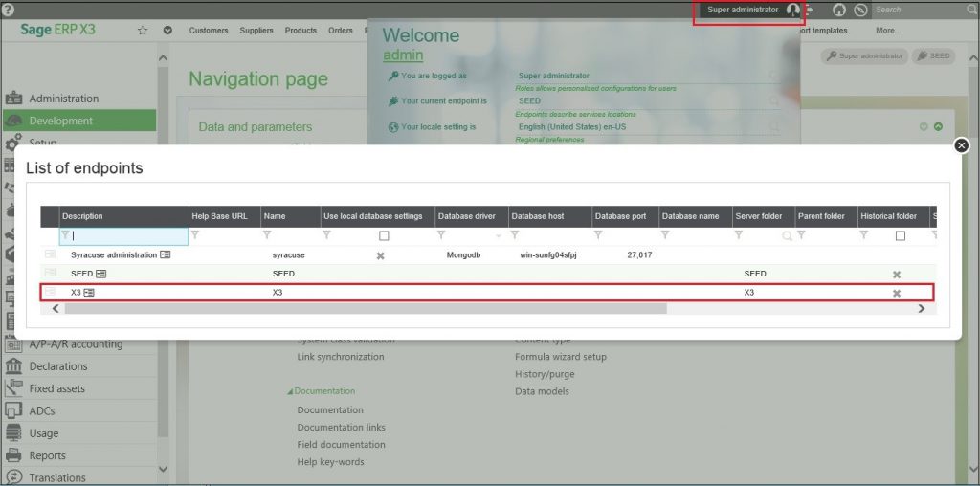Image resolution: width=980 pixels, height=486 pixels.
Task: Click Usage database icon in sidebar
Action: pos(13,432)
